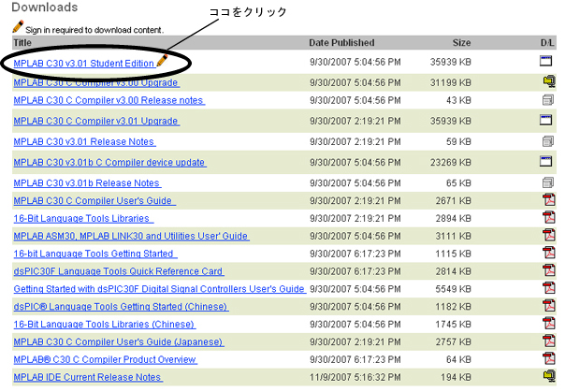Click pencil icon beside sign in required notice
This screenshot has width=565, height=392.
18,26
